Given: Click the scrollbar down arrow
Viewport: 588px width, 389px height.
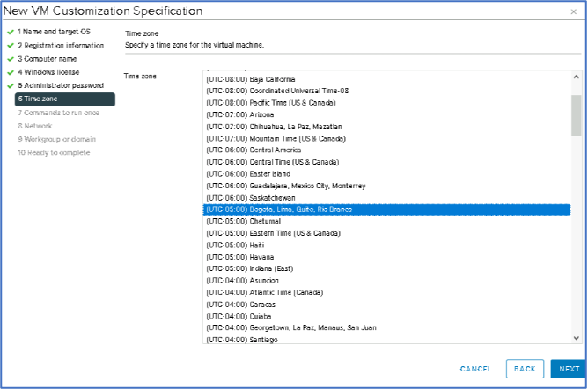Looking at the screenshot, I should click(576, 337).
